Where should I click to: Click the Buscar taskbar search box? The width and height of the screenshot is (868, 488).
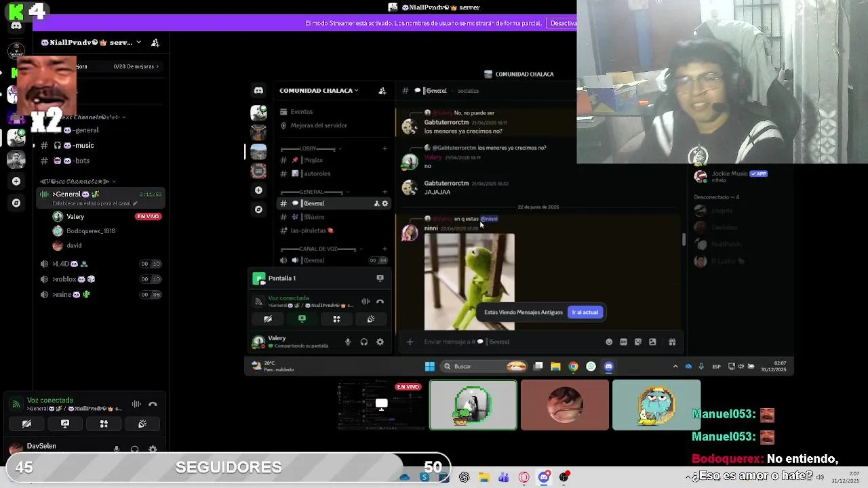point(484,367)
